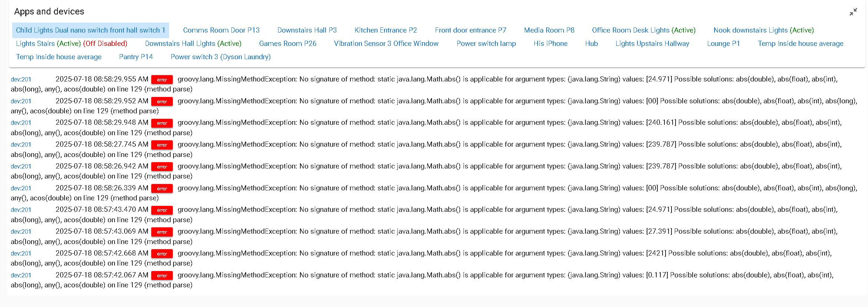Select Lights Stairs (Active) (Off Disabled)
The image size is (868, 307).
click(x=72, y=44)
